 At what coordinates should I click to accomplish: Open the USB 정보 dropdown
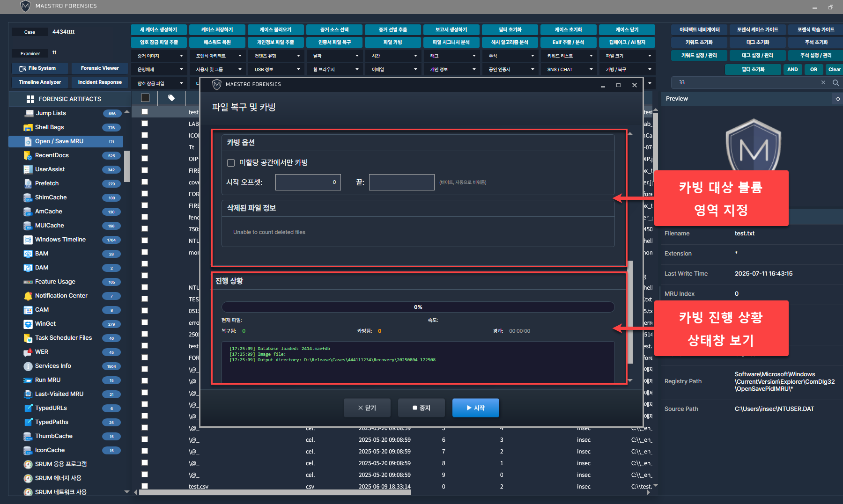pos(277,69)
